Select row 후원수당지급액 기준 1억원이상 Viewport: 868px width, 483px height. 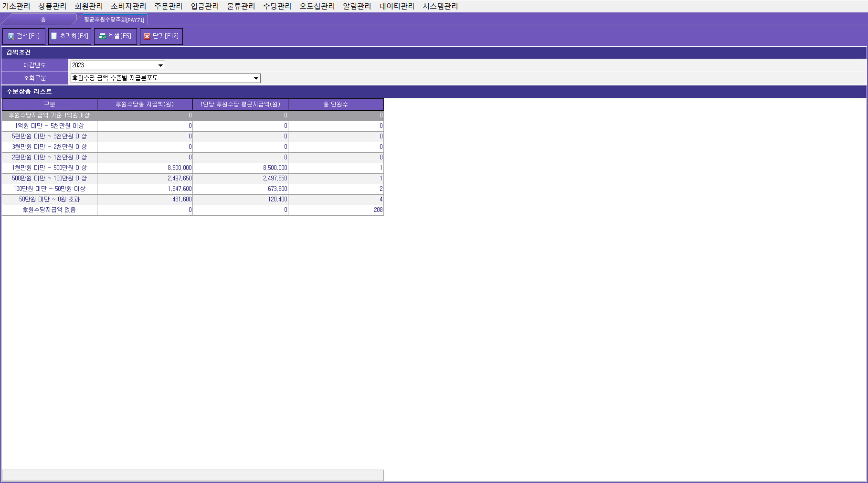(x=193, y=115)
